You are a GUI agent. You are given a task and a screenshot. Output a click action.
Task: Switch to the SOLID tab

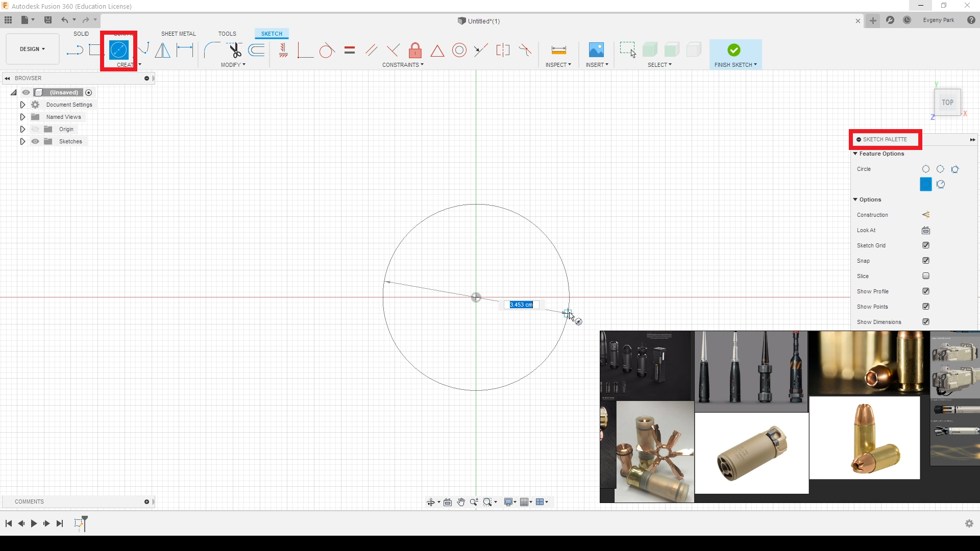coord(80,33)
